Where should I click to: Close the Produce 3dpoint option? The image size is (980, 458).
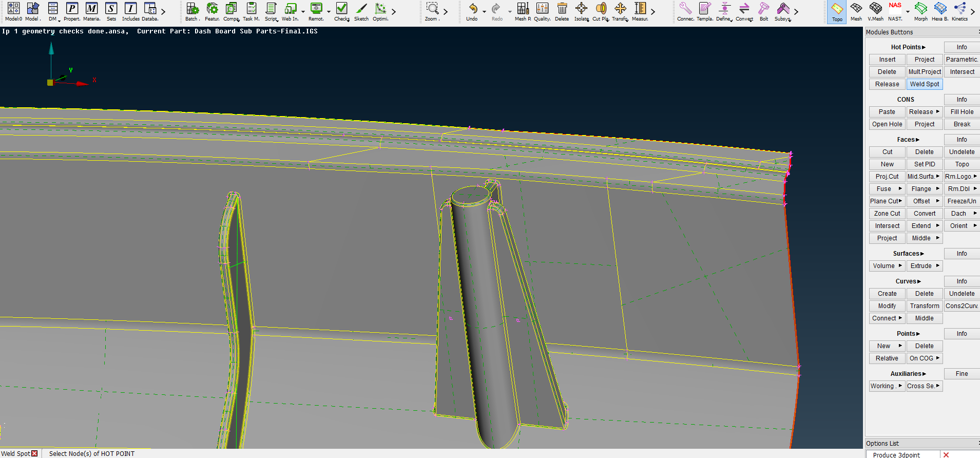click(x=946, y=455)
